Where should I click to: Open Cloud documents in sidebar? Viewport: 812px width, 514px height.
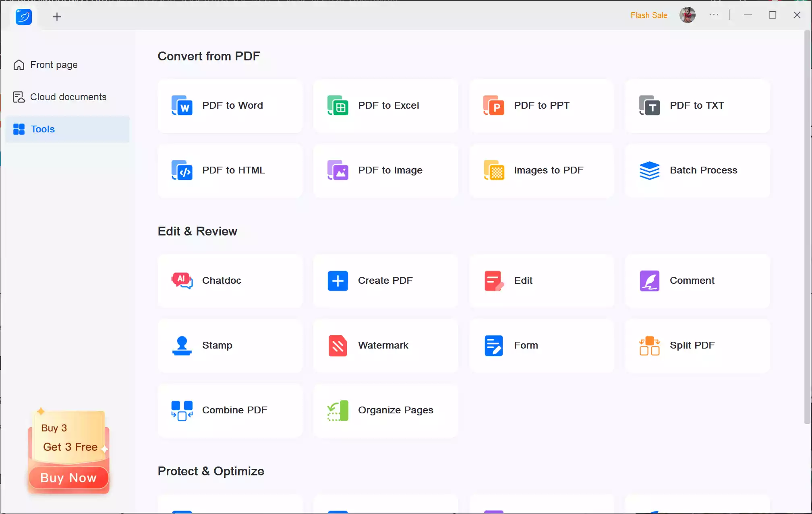pyautogui.click(x=67, y=97)
